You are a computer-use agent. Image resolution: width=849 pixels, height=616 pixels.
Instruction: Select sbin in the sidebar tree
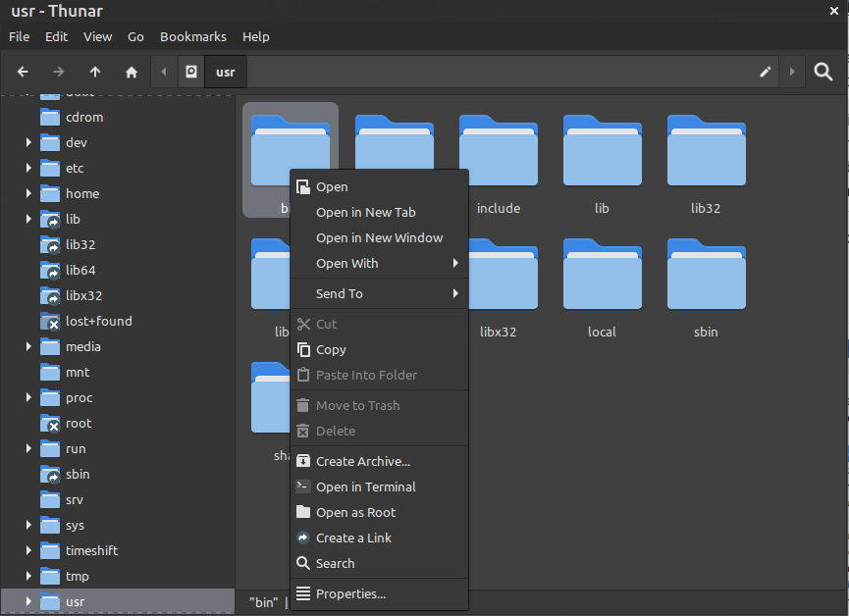click(78, 474)
